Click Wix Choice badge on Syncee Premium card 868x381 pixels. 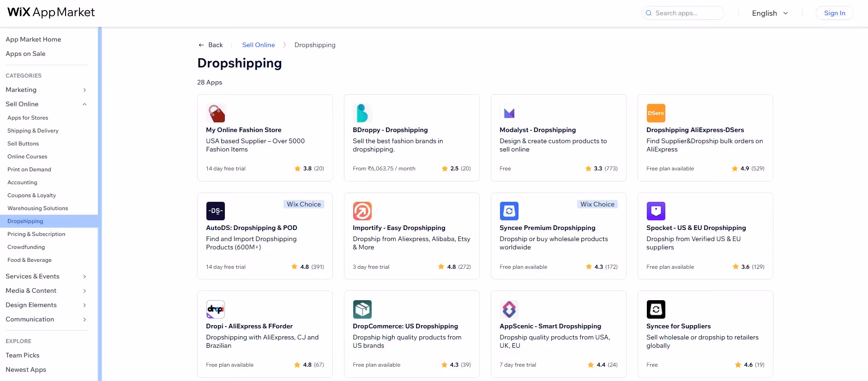597,204
